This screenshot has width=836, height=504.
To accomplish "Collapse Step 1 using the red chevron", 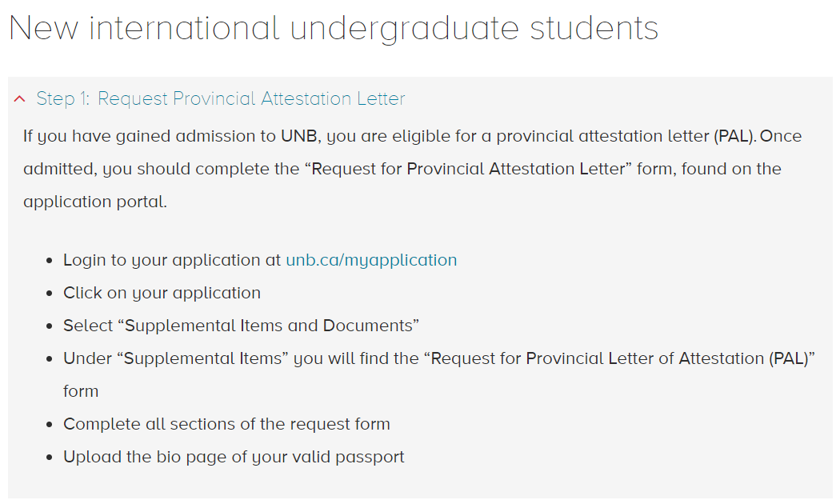I will tap(20, 98).
